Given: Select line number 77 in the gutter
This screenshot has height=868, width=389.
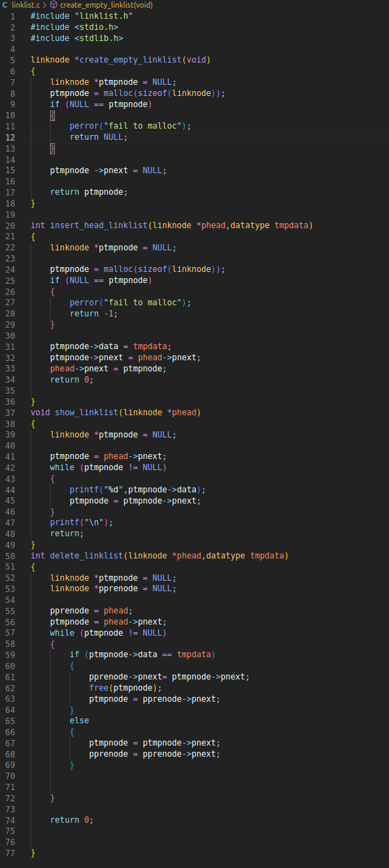Looking at the screenshot, I should (11, 853).
